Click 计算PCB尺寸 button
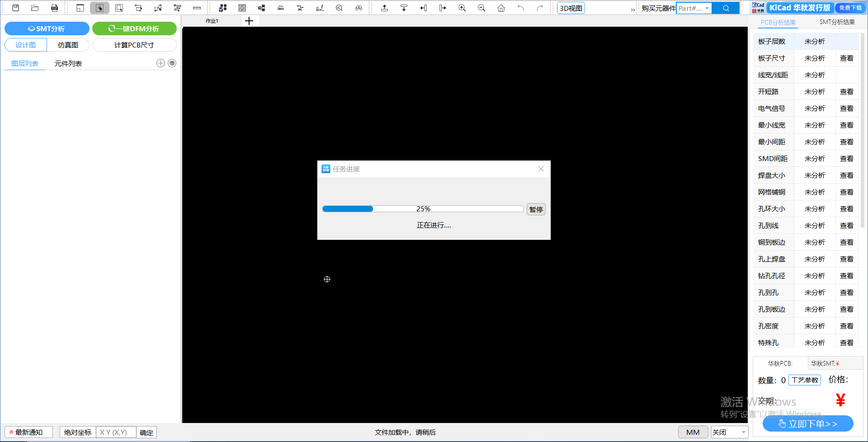 (134, 45)
